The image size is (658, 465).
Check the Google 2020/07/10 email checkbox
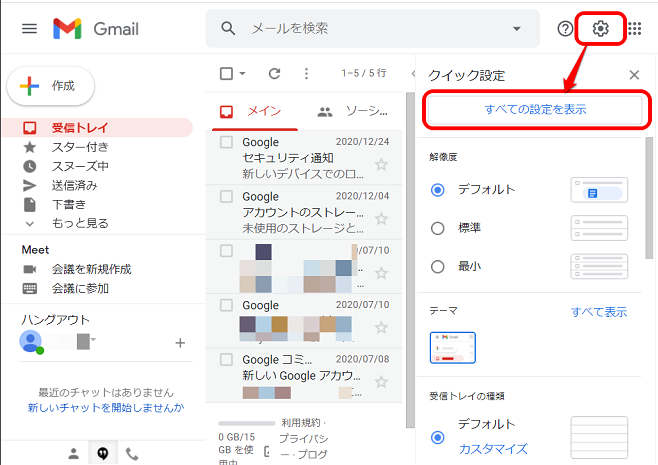point(226,305)
